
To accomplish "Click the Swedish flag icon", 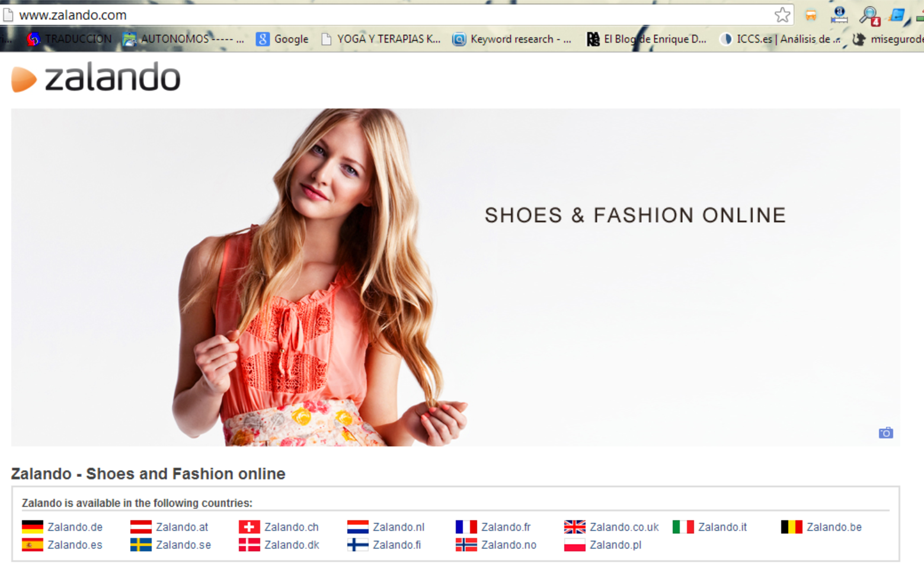I will point(141,545).
